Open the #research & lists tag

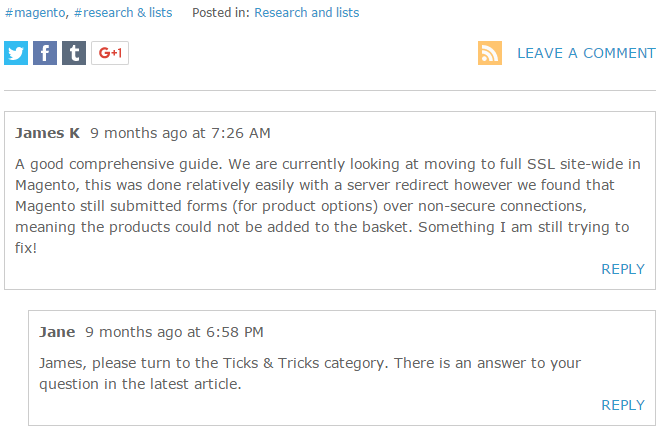pos(123,13)
